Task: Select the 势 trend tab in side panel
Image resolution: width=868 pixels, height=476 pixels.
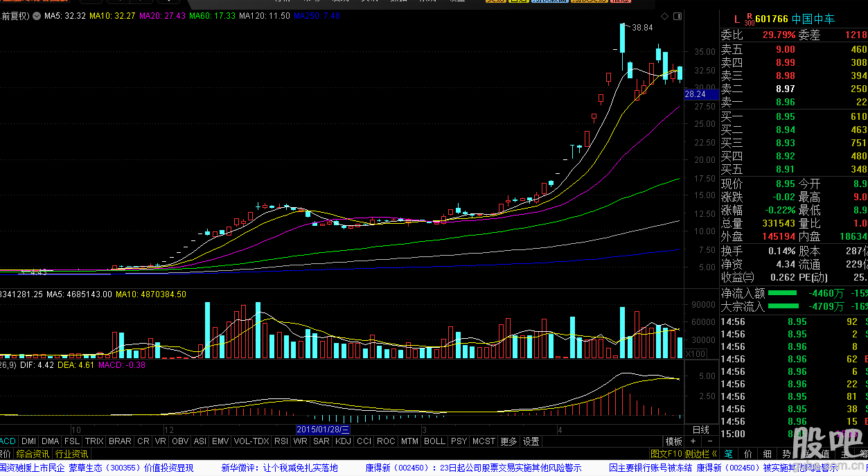Action: pos(786,454)
